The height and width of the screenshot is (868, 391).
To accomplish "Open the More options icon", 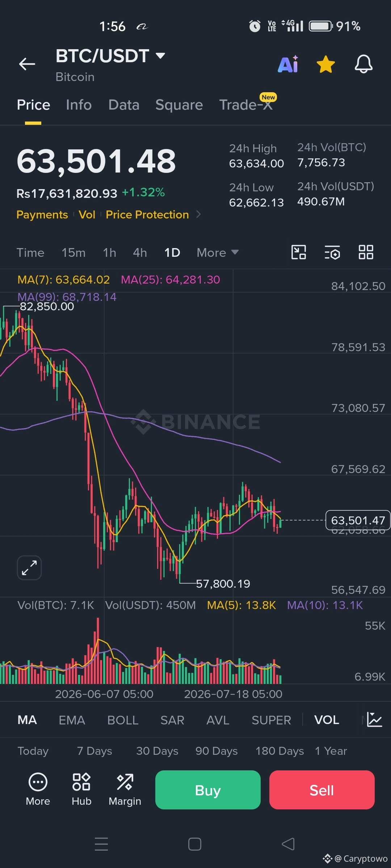I will [x=38, y=790].
